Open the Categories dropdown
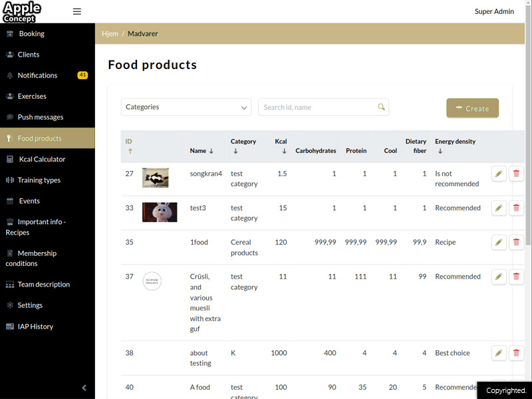The width and height of the screenshot is (532, 399). click(x=186, y=107)
